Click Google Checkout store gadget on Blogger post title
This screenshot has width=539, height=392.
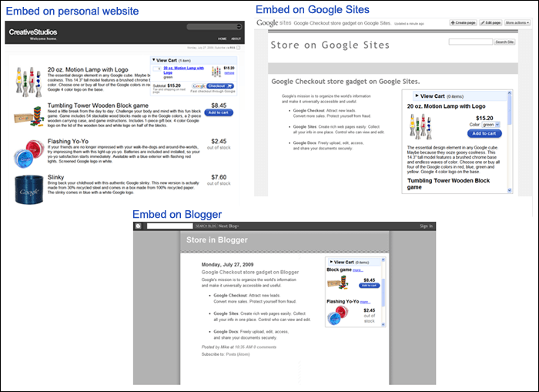click(250, 272)
